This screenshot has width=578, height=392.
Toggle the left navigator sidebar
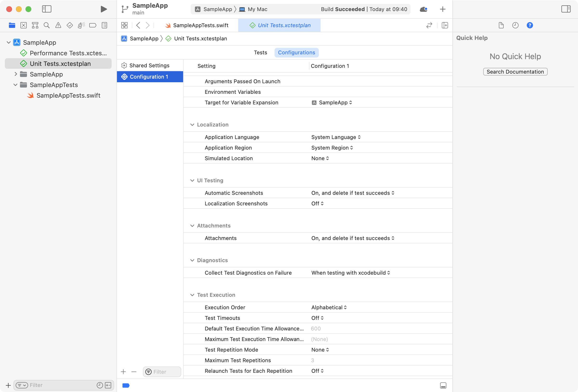(x=46, y=9)
